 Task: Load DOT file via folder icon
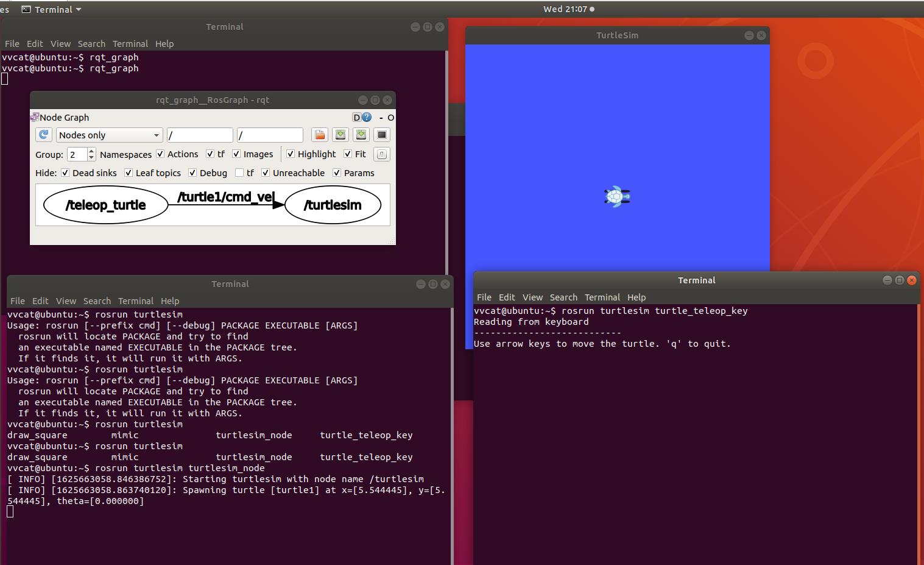320,135
